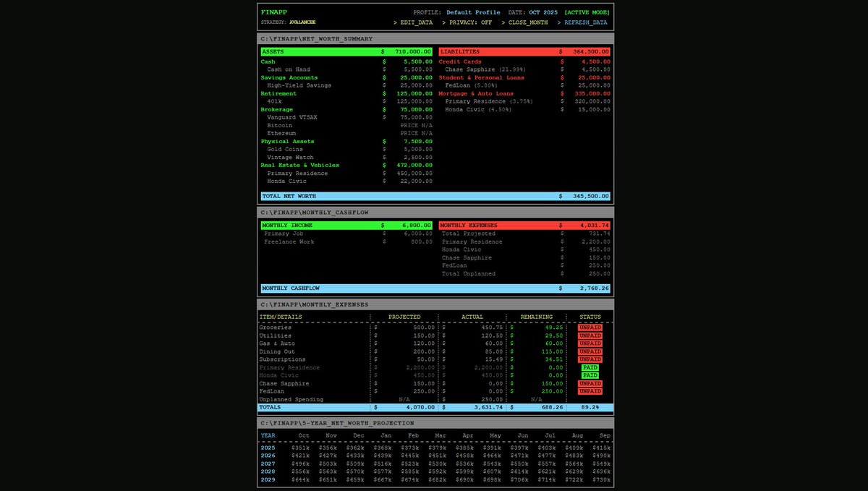Click the Physical Assets category heading

(x=288, y=141)
